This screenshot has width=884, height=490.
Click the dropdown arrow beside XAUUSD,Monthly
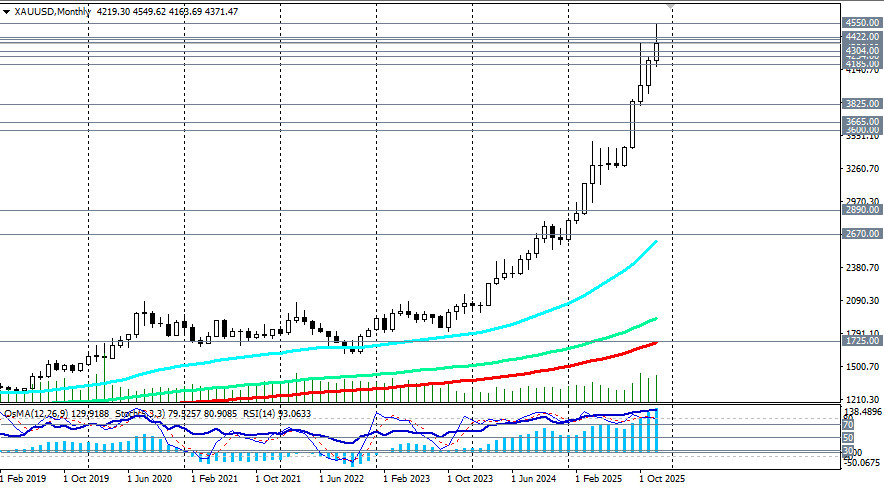click(x=6, y=10)
